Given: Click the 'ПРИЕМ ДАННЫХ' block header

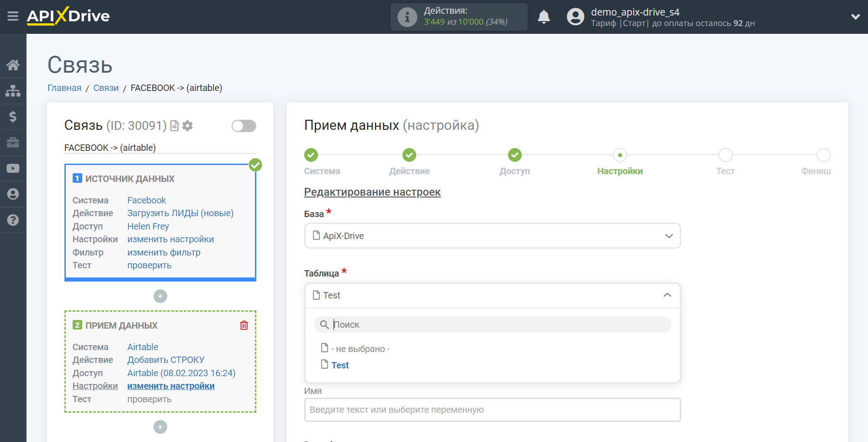Looking at the screenshot, I should point(122,325).
